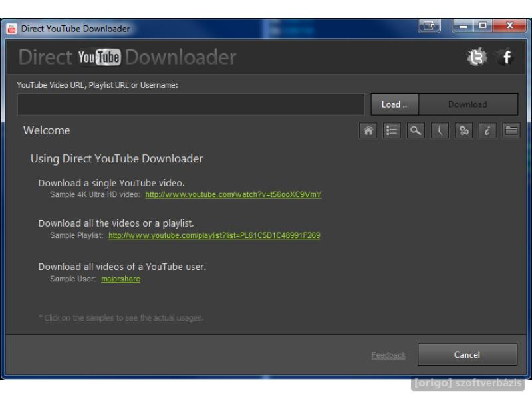This screenshot has width=532, height=399.
Task: Click 'Click on the samples' hint text
Action: pyautogui.click(x=121, y=318)
